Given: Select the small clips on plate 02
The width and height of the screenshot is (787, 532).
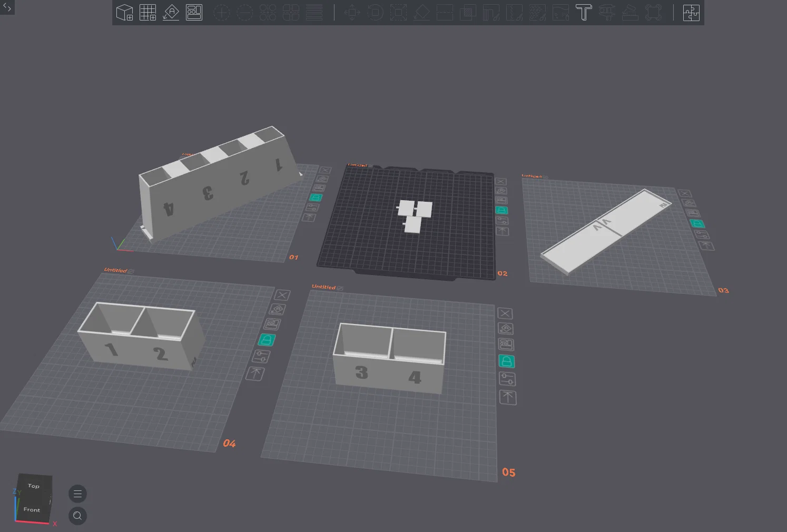Looking at the screenshot, I should click(x=415, y=216).
